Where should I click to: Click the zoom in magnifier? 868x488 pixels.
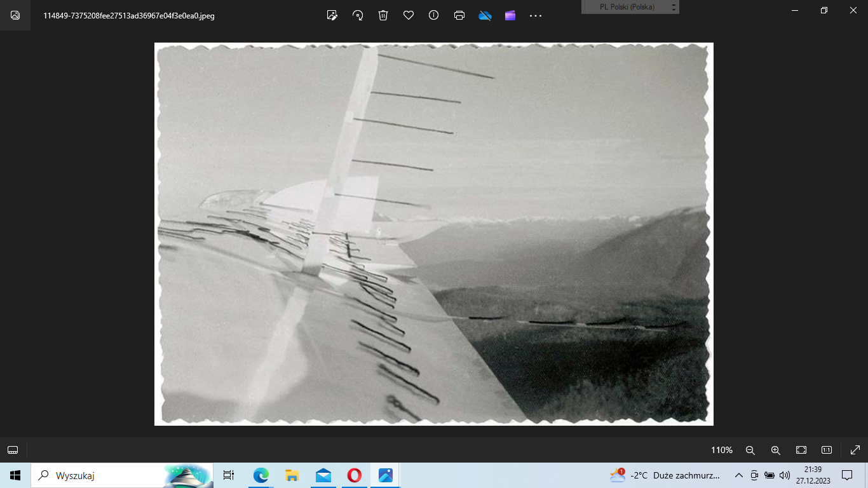pos(775,450)
